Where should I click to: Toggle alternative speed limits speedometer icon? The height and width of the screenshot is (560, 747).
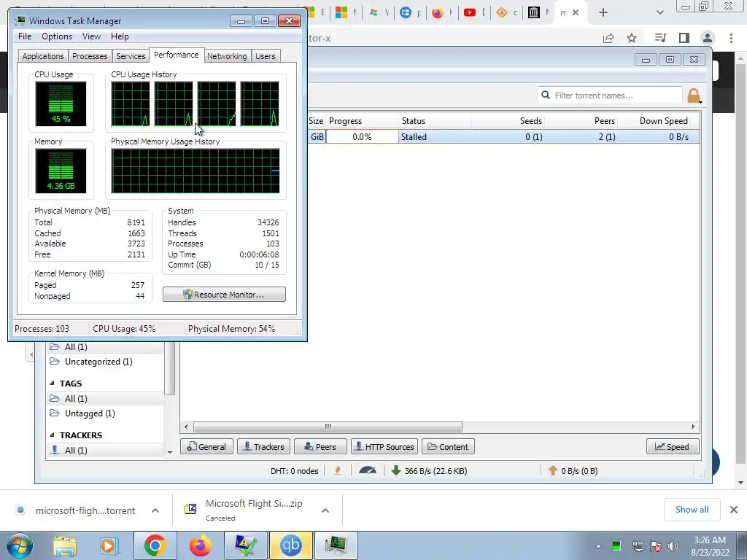click(368, 471)
